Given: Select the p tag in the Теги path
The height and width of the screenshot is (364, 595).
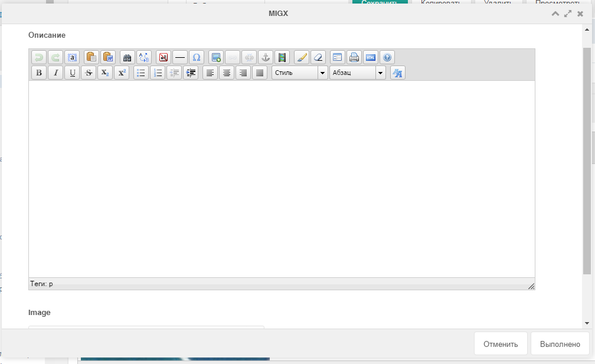Looking at the screenshot, I should [51, 284].
